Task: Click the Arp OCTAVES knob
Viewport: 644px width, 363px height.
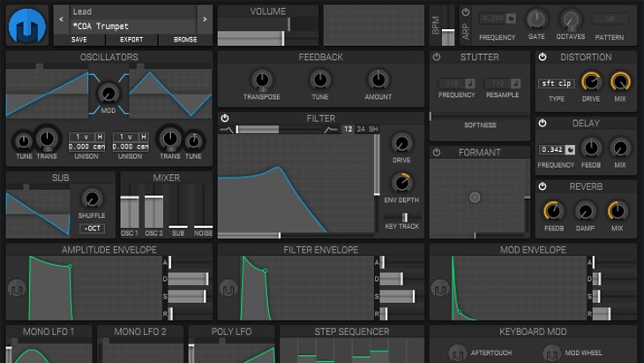Action: pyautogui.click(x=571, y=19)
